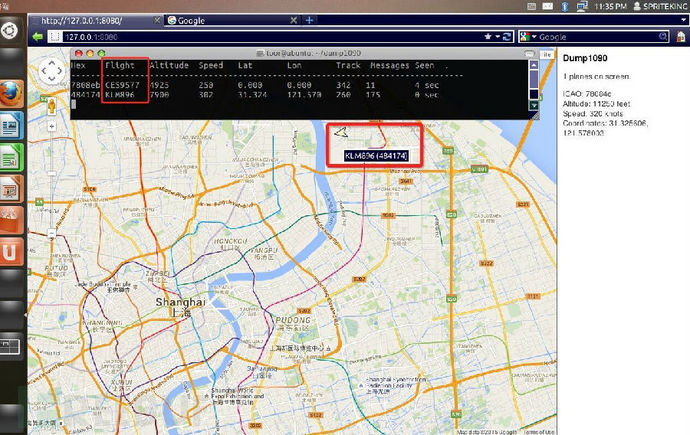Open Ubuntu Dash home in the launcher
Viewport: 690px width, 435px height.
(10, 30)
